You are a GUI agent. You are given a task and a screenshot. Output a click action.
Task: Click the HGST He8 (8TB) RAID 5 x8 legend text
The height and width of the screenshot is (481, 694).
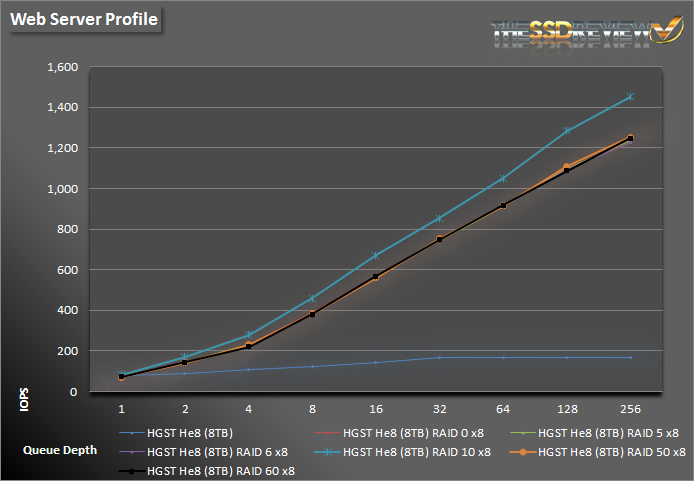pyautogui.click(x=608, y=434)
